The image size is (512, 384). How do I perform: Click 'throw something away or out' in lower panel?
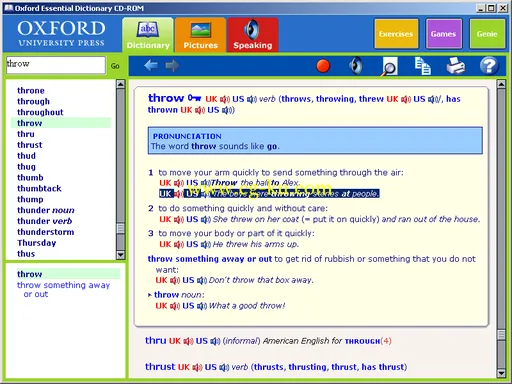(x=63, y=289)
